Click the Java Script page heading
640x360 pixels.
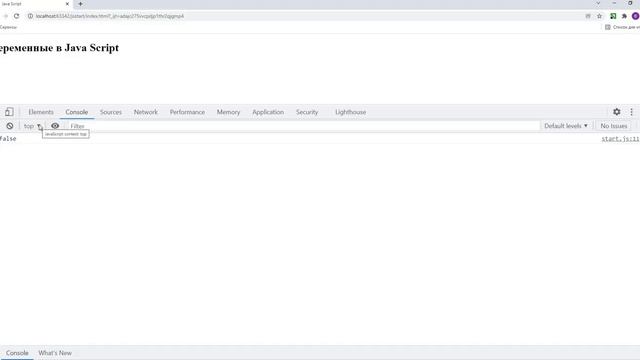pyautogui.click(x=59, y=48)
